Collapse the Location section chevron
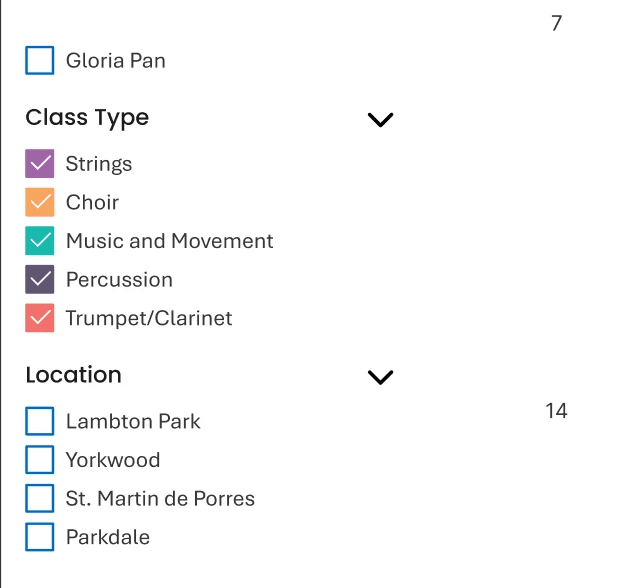 tap(381, 377)
